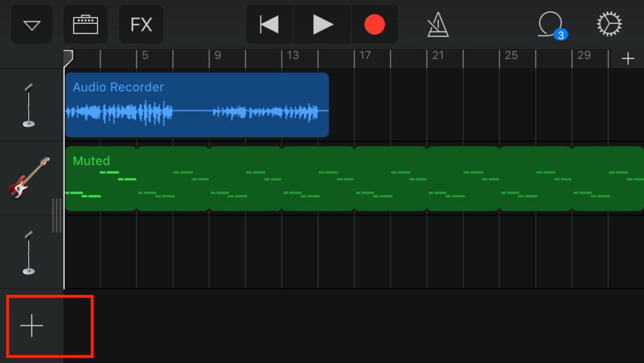
Task: Move playhead to bar 9 on ruler
Action: 218,55
